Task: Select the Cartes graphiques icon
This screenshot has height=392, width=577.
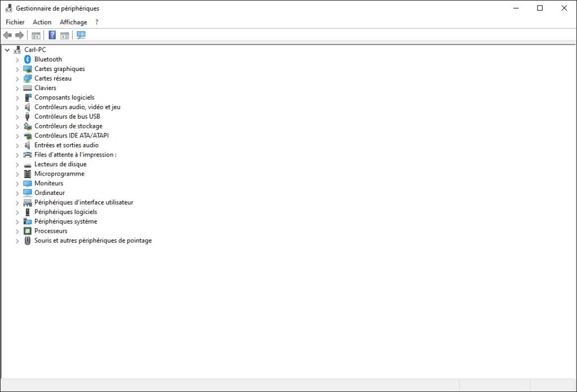Action: coord(28,69)
